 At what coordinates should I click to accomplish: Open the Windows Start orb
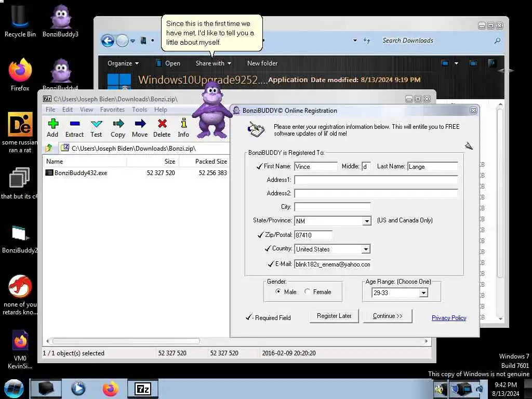14,389
